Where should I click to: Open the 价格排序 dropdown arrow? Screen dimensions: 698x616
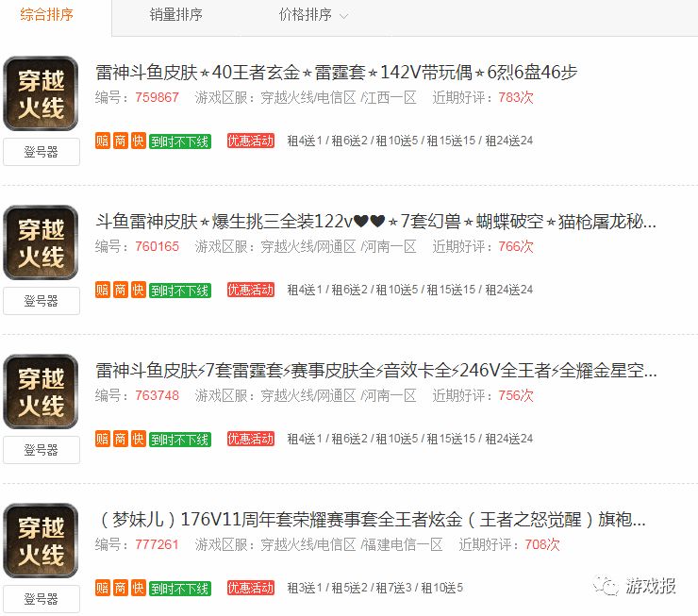pos(343,16)
